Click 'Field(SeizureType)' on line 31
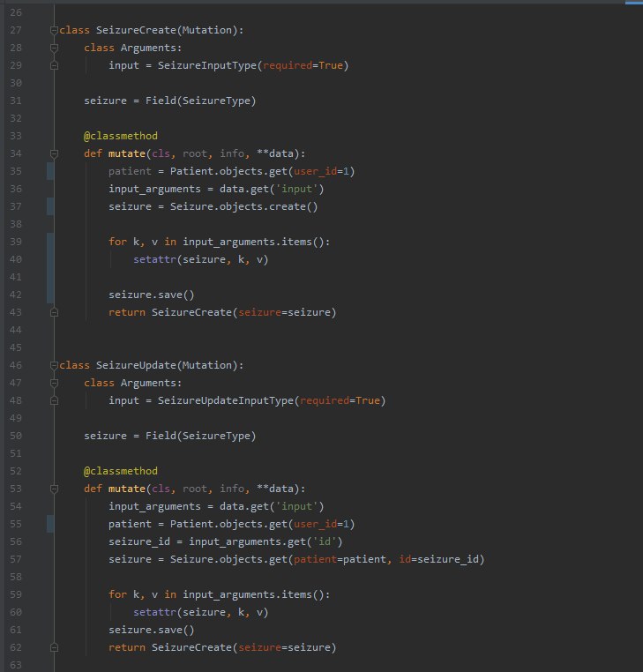The width and height of the screenshot is (643, 672). [200, 101]
